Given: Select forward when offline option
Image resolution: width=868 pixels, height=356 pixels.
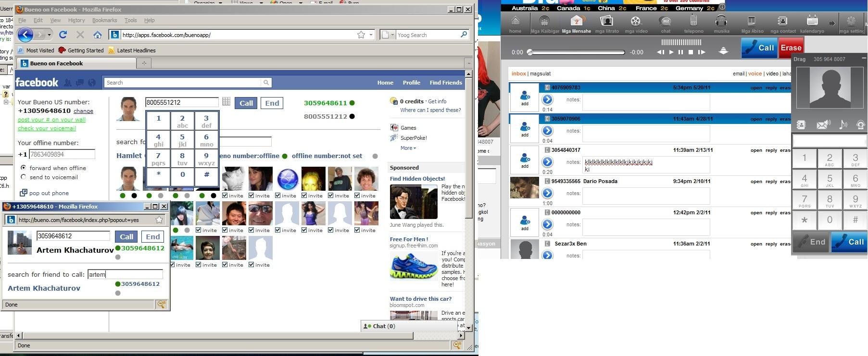Looking at the screenshot, I should pyautogui.click(x=23, y=168).
